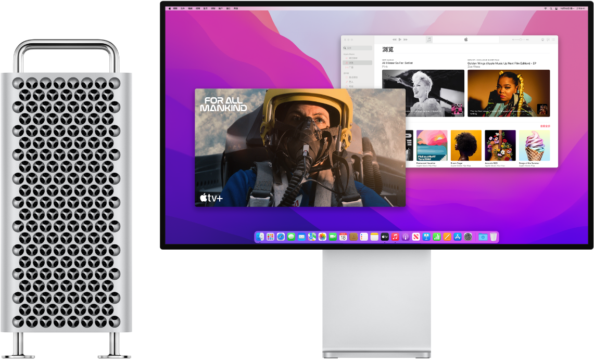
Task: Click the search field in Music sidebar
Action: click(357, 48)
